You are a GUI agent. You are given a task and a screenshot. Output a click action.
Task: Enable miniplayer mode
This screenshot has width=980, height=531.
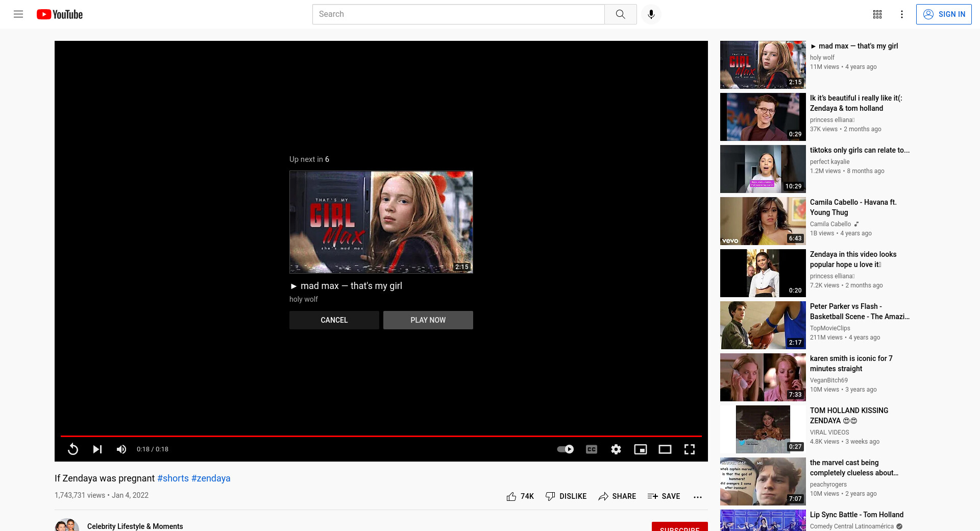(x=641, y=449)
